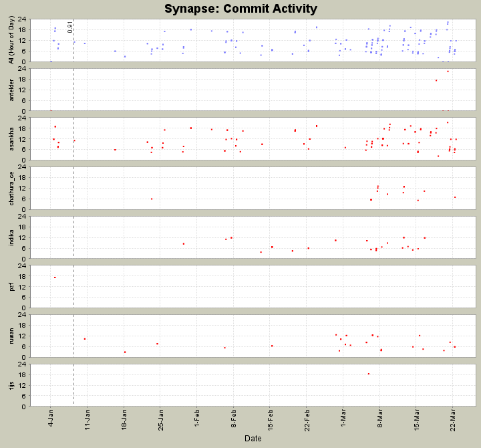Click the 11-Jan date tick label
This screenshot has width=481, height=448.
point(88,419)
